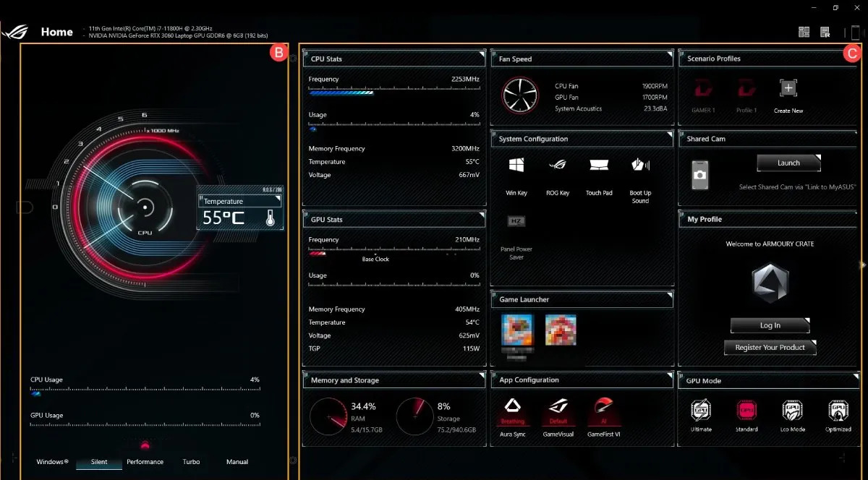
Task: Launch the Shared Cam feature
Action: pyautogui.click(x=788, y=163)
